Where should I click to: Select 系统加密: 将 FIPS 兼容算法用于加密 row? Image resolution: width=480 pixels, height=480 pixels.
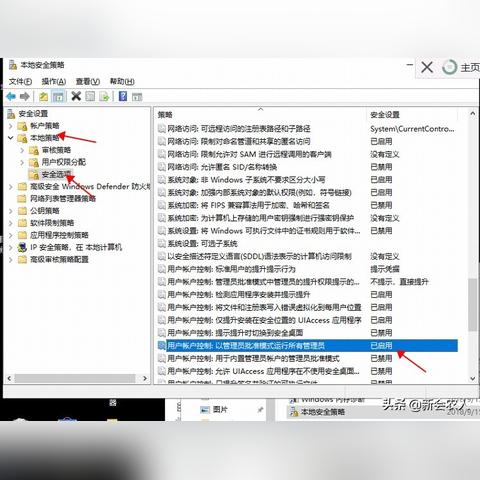click(307, 205)
